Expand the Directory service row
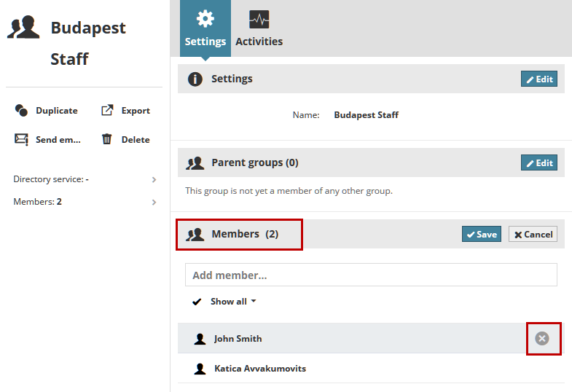Viewport: 572px width, 392px height. 154,179
